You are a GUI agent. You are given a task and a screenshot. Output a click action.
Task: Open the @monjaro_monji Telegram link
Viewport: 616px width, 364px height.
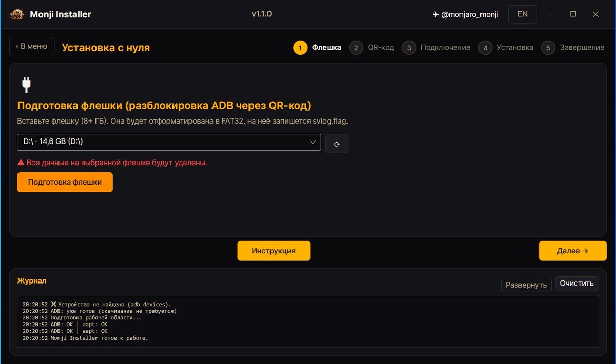pyautogui.click(x=465, y=14)
